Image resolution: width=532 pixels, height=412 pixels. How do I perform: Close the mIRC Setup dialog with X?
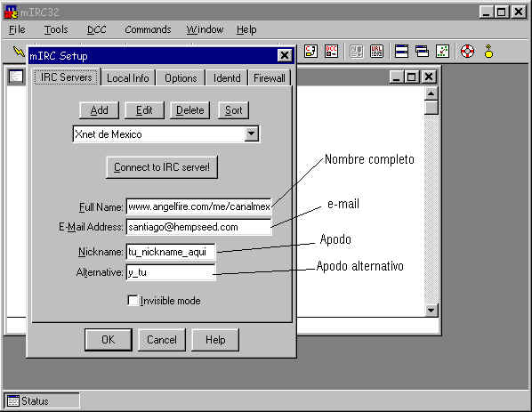tap(285, 55)
